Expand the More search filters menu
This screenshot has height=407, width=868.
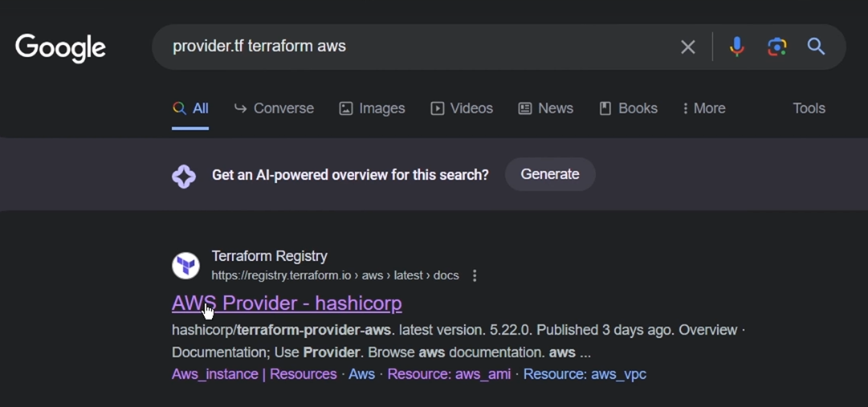(704, 108)
